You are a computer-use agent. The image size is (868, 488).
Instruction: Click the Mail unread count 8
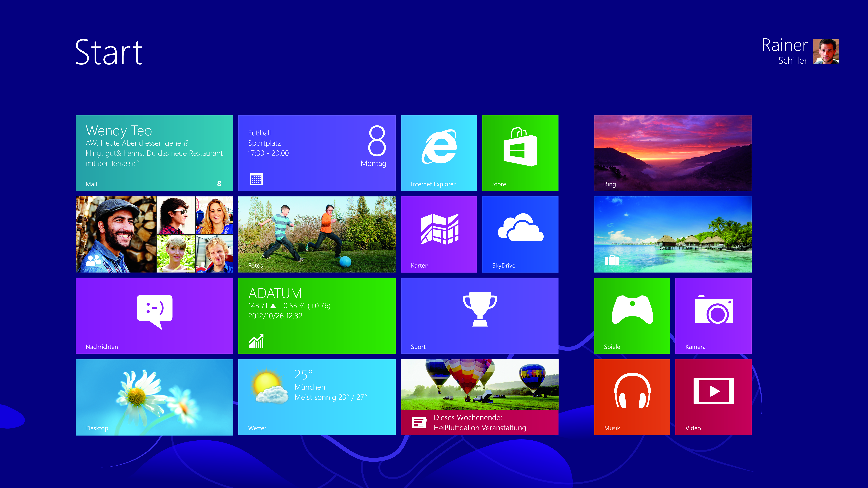coord(219,184)
